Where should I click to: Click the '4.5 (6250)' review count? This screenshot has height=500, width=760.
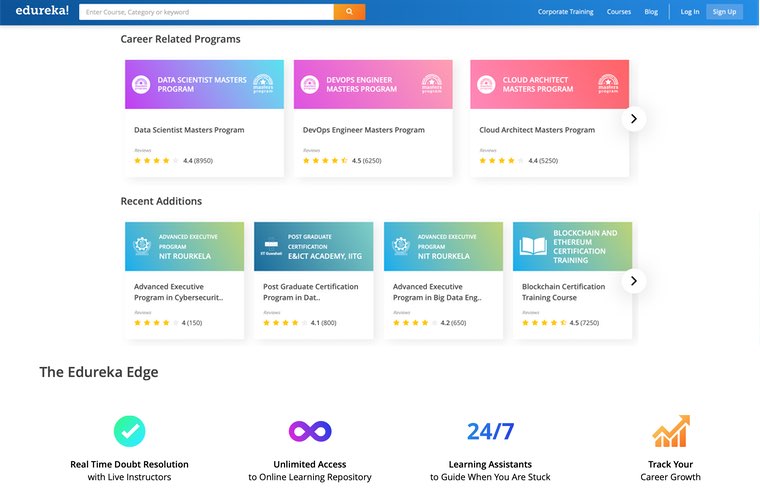click(366, 160)
